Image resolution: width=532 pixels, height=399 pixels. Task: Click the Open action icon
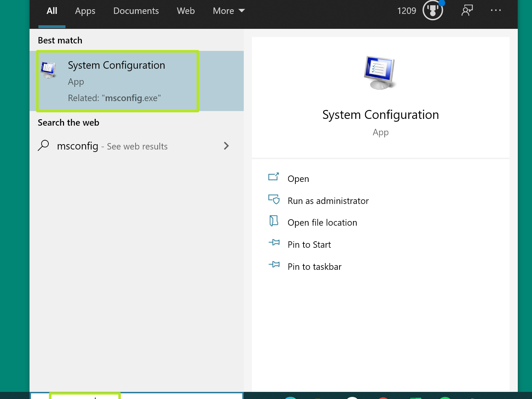[x=274, y=177]
